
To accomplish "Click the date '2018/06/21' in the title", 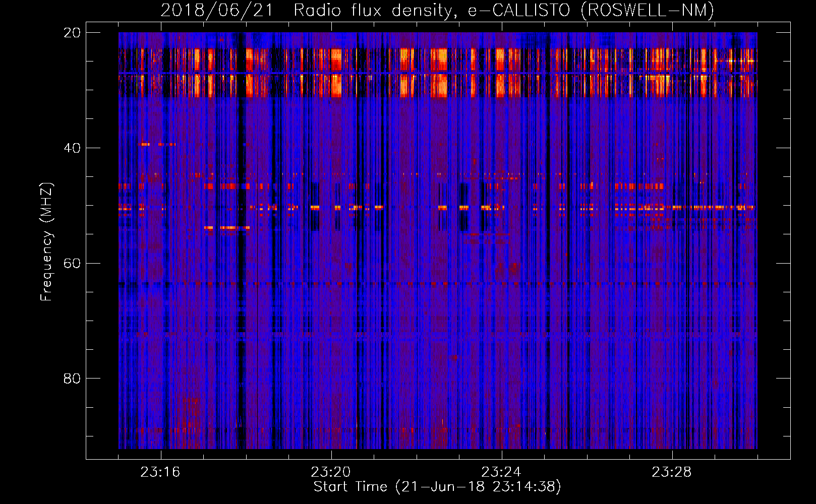I will [x=217, y=10].
